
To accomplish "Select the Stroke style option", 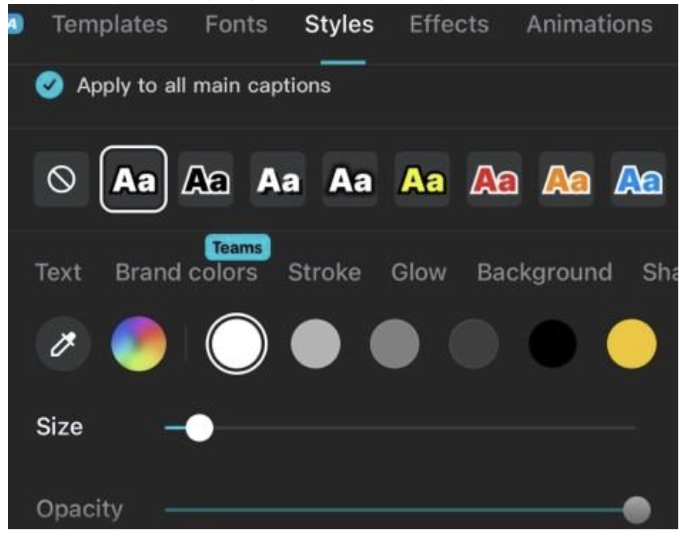I will click(x=324, y=272).
